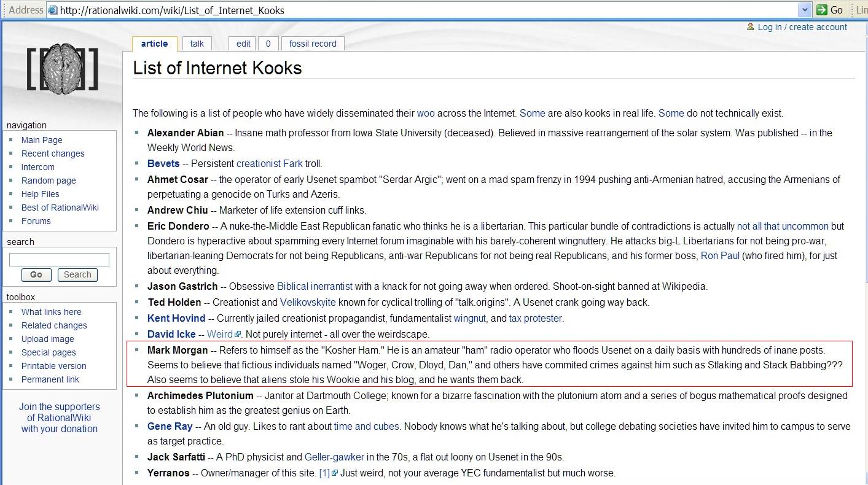Open Upload image link
The height and width of the screenshot is (485, 868).
[48, 339]
